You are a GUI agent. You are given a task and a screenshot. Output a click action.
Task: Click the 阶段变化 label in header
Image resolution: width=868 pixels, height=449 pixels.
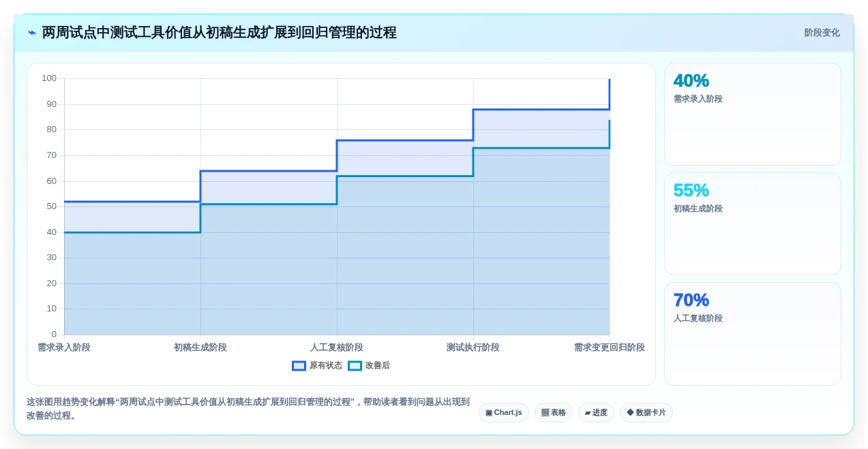pos(822,33)
